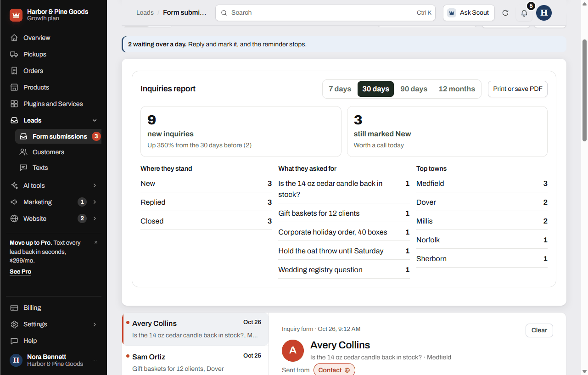Expand the AI tools submenu chevron
This screenshot has height=375, width=588.
[x=95, y=185]
